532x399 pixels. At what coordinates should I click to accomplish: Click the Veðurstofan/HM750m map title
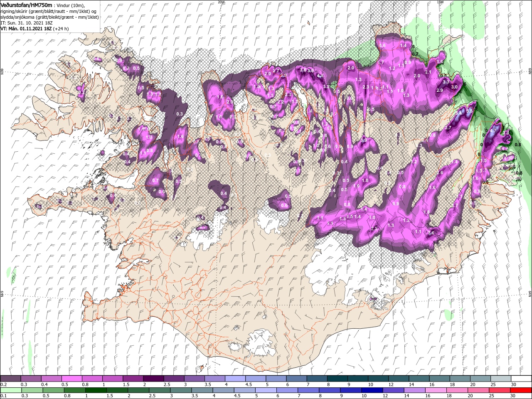click(x=27, y=5)
